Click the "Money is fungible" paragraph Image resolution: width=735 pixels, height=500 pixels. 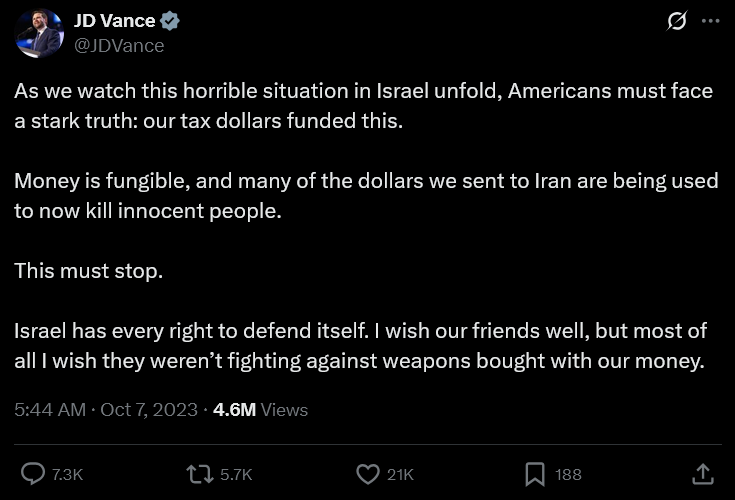[x=366, y=195]
